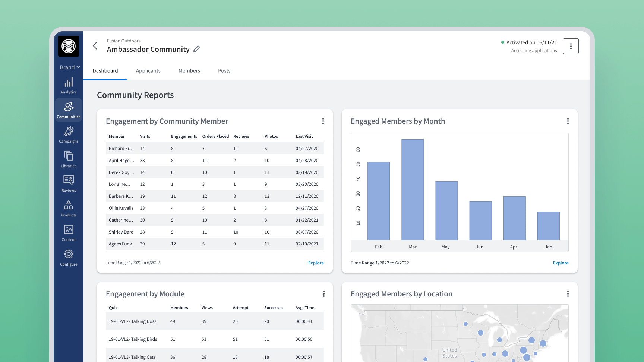Click the Activated on 06/11/21 status
Image resolution: width=644 pixels, height=362 pixels.
click(x=529, y=42)
